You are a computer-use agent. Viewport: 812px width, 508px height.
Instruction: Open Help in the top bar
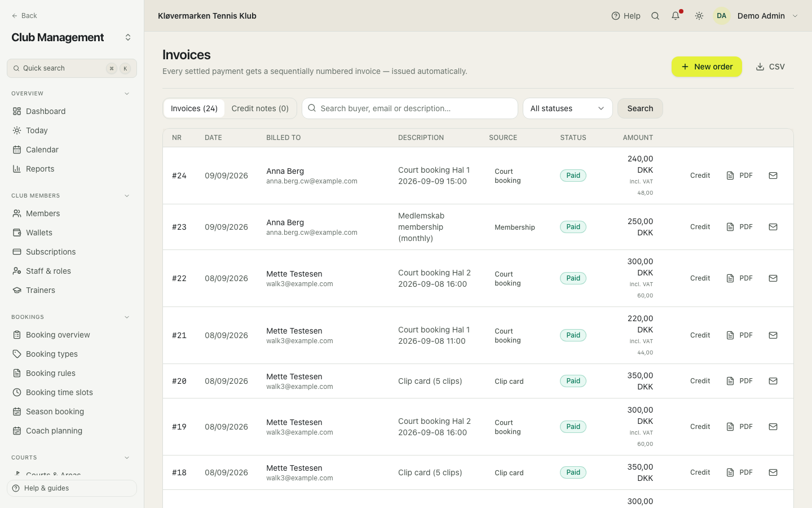[626, 16]
